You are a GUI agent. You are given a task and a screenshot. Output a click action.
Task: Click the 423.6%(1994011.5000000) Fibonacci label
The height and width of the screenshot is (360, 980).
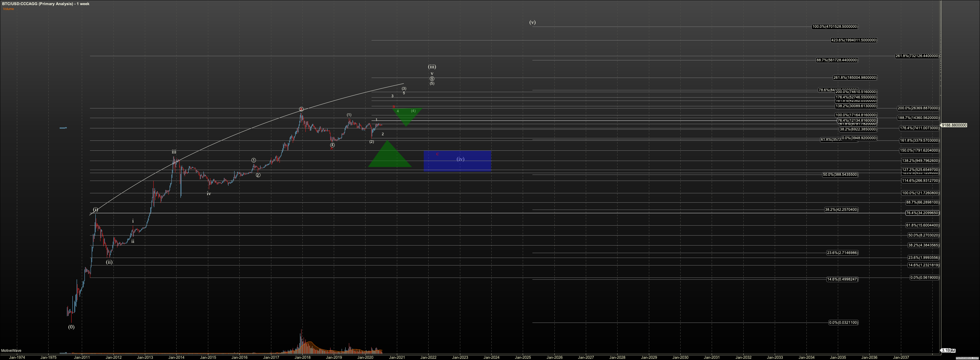tap(854, 40)
